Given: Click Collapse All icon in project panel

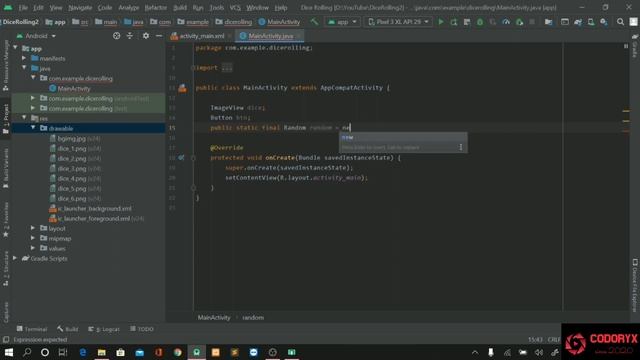Looking at the screenshot, I should (x=130, y=36).
